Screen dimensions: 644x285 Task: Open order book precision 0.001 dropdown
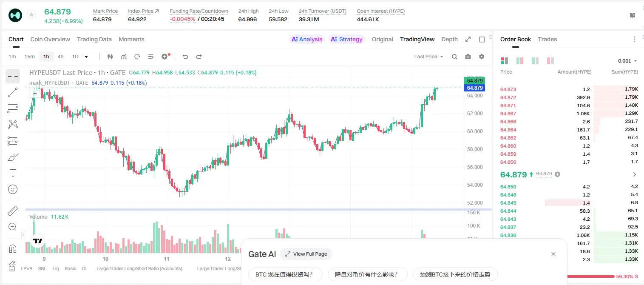pyautogui.click(x=627, y=61)
